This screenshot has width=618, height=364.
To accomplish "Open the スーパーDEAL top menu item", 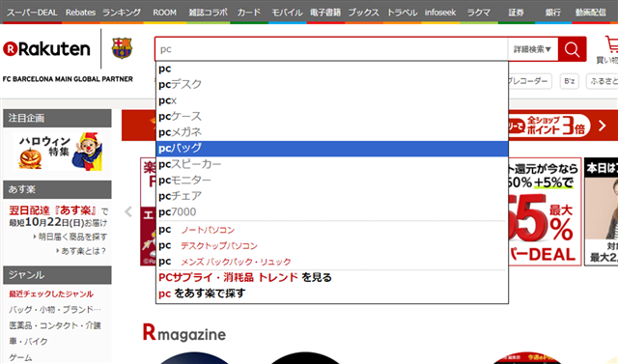I will (x=32, y=13).
